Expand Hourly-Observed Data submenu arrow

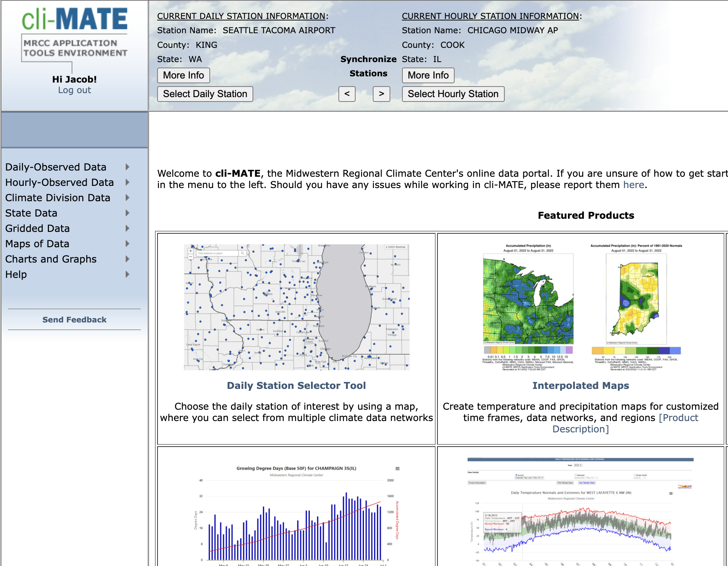[128, 182]
